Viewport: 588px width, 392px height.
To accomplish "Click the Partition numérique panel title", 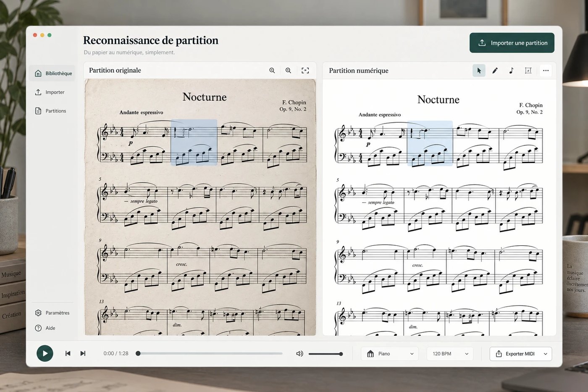I will pyautogui.click(x=359, y=71).
